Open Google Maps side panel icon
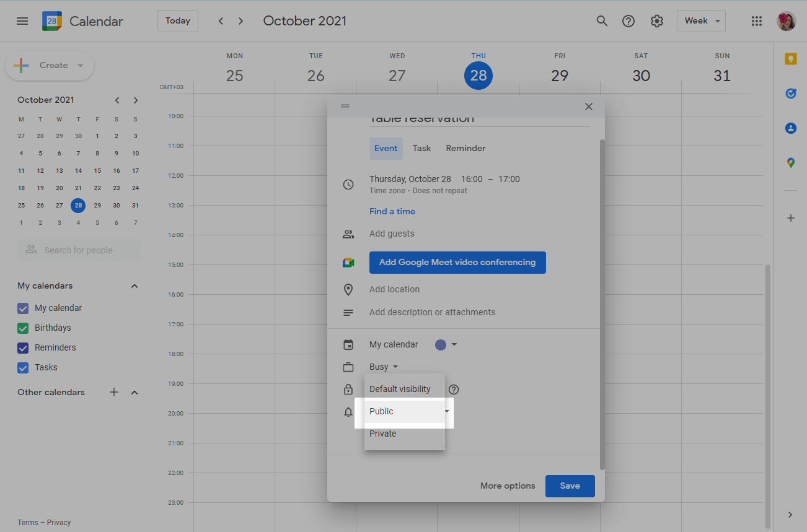Screen dimensions: 807x532 click(790, 163)
